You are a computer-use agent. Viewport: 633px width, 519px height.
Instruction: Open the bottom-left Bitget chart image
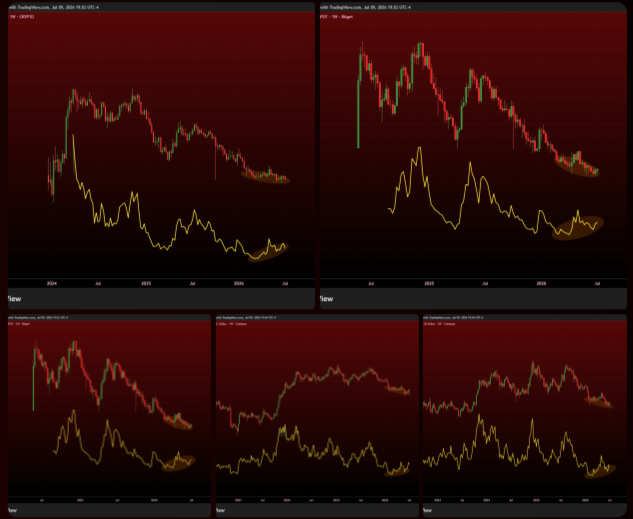[109, 416]
